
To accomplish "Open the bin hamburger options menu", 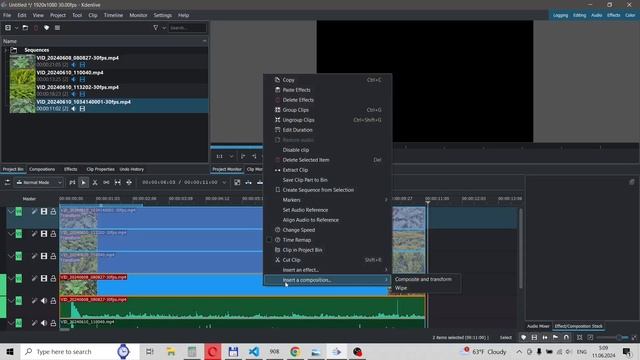I will (x=58, y=28).
